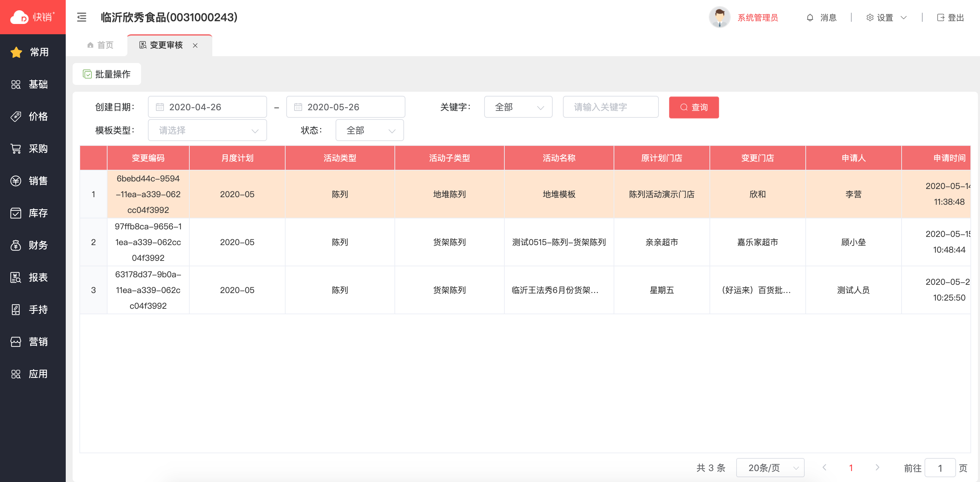Click the 地堆陈列 subtype cell
The image size is (980, 482).
point(449,194)
